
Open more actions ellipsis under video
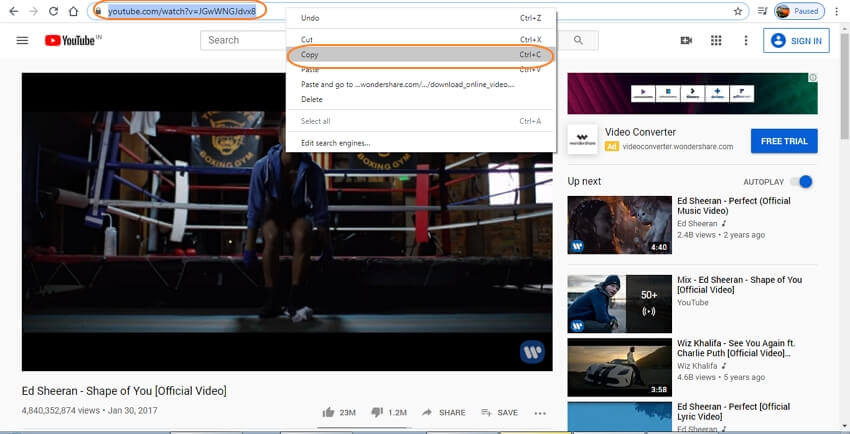(540, 413)
